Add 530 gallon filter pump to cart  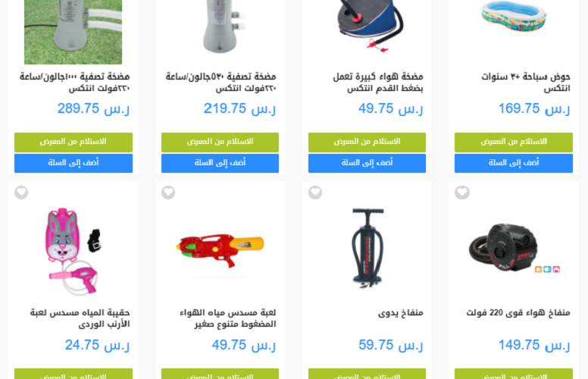point(220,163)
